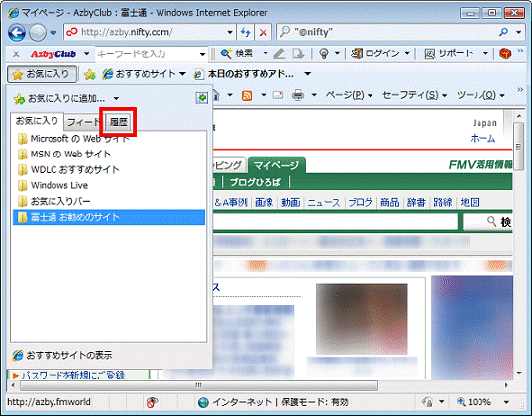Image resolution: width=532 pixels, height=416 pixels.
Task: Open the ページ(P) menu
Action: coord(349,95)
